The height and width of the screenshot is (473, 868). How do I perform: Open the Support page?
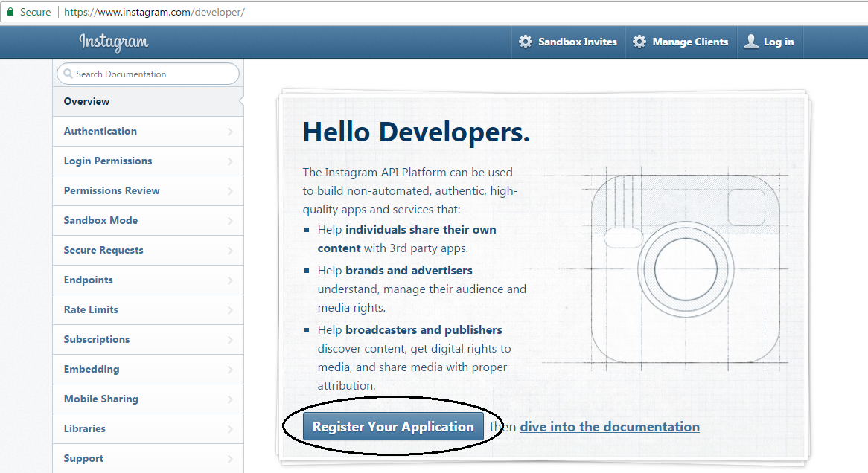[x=148, y=458]
